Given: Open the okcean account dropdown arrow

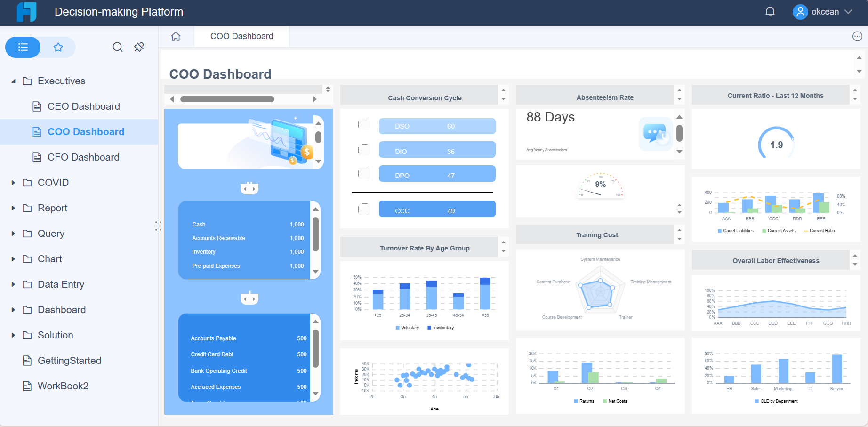Looking at the screenshot, I should (x=848, y=12).
